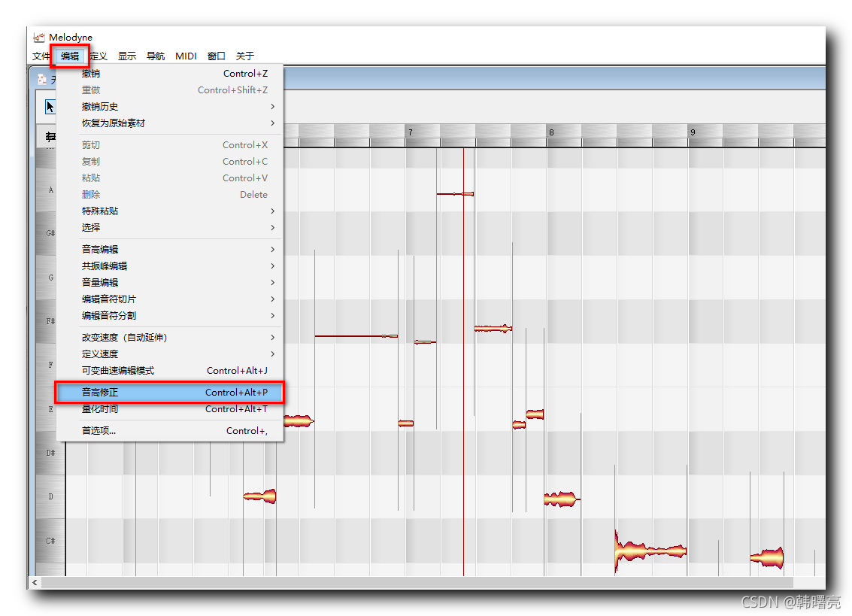
Task: Click bar 7 marker on the ruler
Action: click(411, 132)
